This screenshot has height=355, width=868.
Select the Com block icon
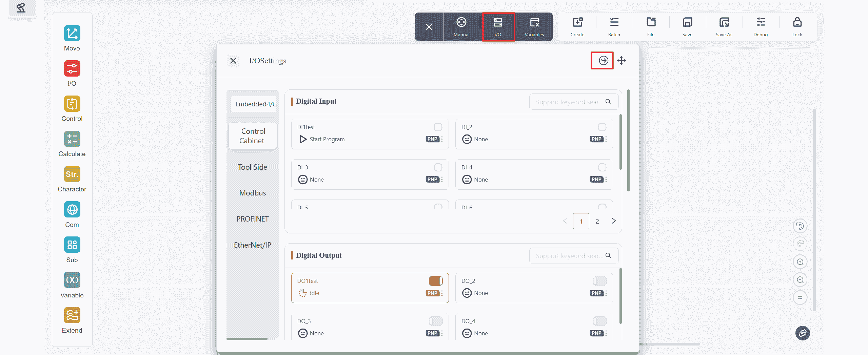[72, 210]
